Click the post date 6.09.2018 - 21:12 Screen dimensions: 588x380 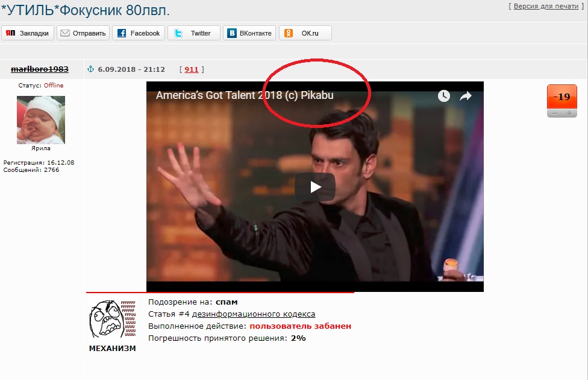coord(131,69)
